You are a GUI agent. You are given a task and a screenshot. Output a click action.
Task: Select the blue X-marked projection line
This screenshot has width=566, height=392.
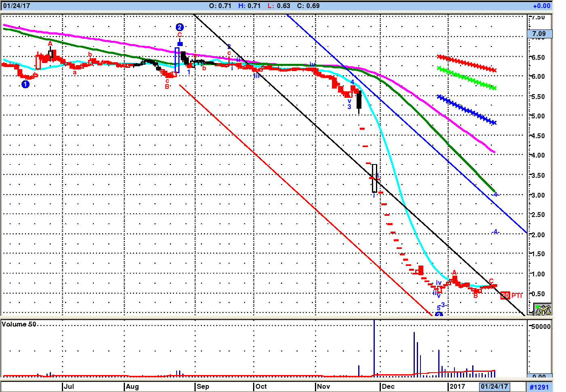466,110
